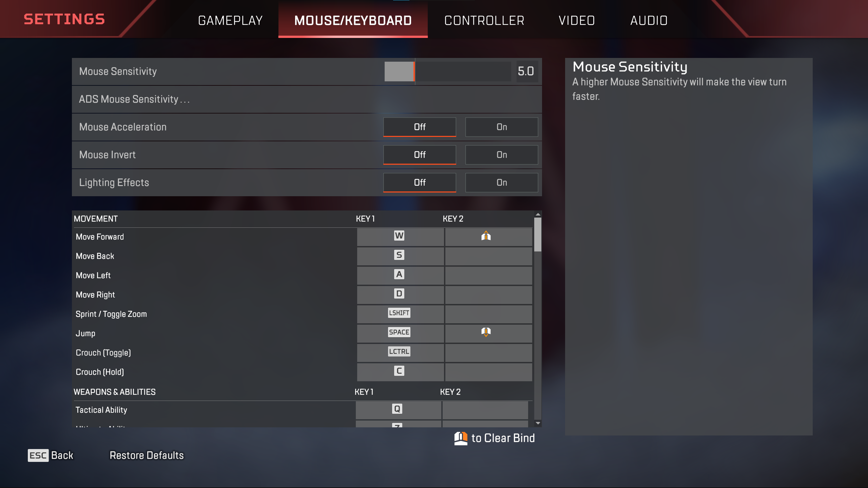Click SPACE jump keybind icon

click(x=398, y=332)
